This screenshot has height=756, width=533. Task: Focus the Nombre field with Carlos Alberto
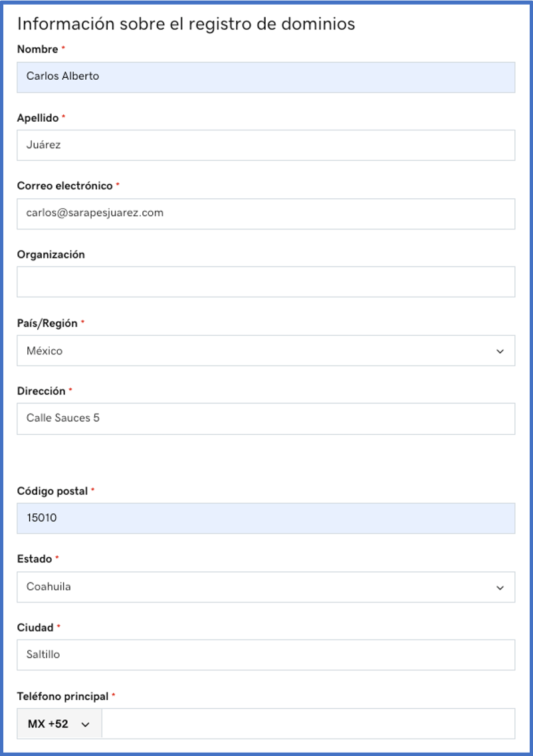pos(265,77)
